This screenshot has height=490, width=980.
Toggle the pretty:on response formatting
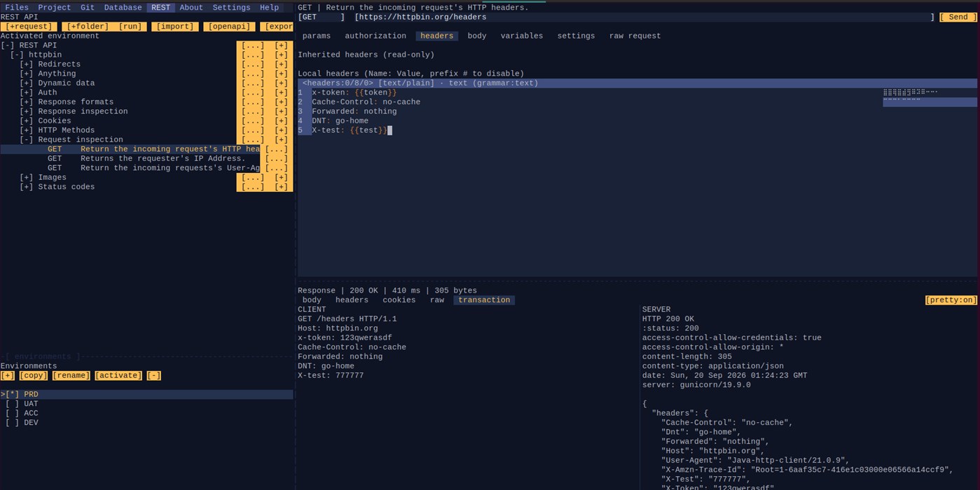point(951,300)
